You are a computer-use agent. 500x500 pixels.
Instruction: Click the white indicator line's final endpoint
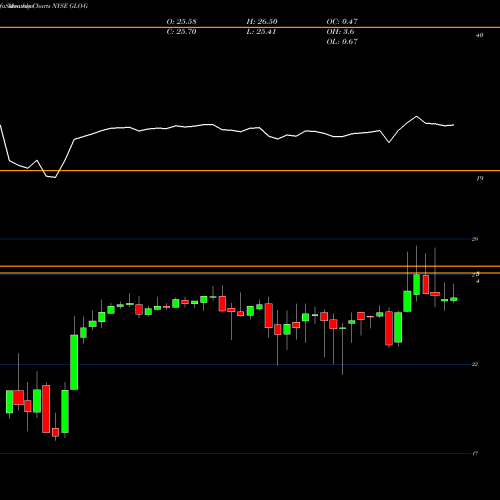[x=454, y=125]
